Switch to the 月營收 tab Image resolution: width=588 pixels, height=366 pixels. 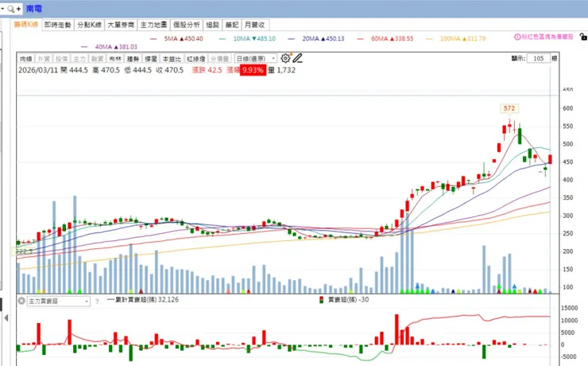click(x=254, y=25)
